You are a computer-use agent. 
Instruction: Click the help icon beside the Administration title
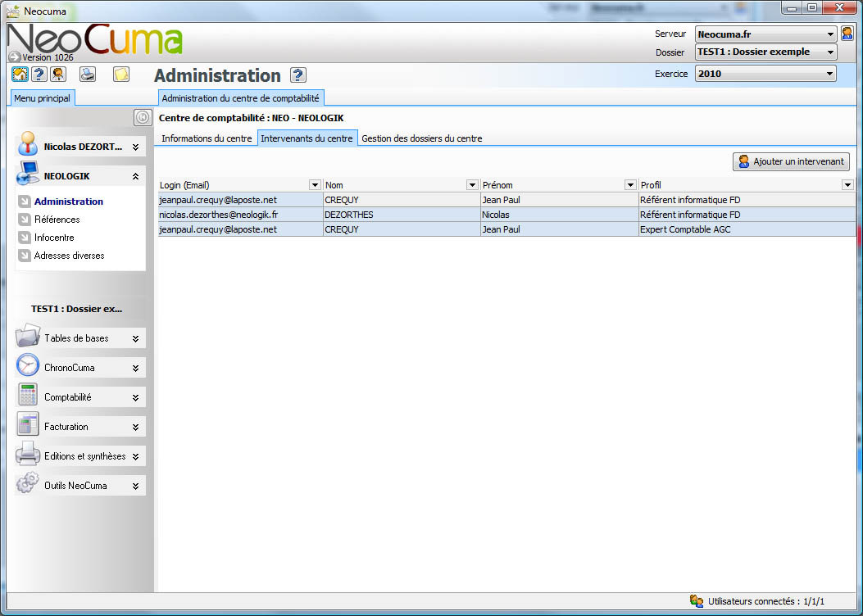(x=298, y=75)
